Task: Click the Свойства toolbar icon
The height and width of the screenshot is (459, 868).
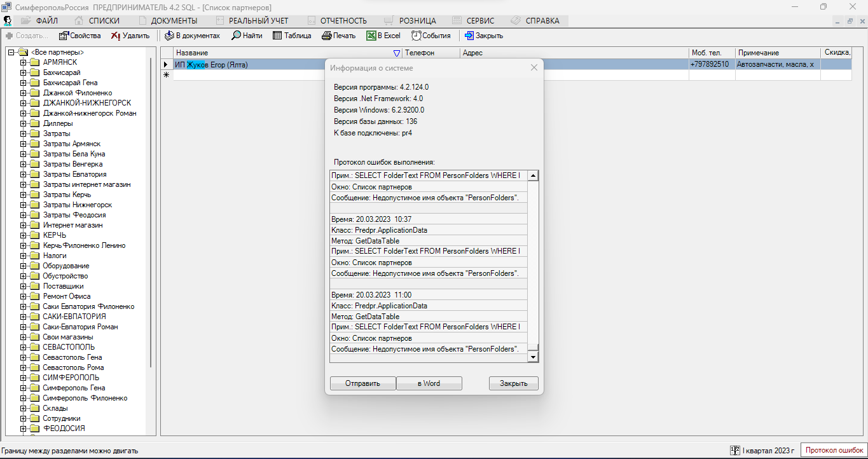Action: click(x=64, y=36)
